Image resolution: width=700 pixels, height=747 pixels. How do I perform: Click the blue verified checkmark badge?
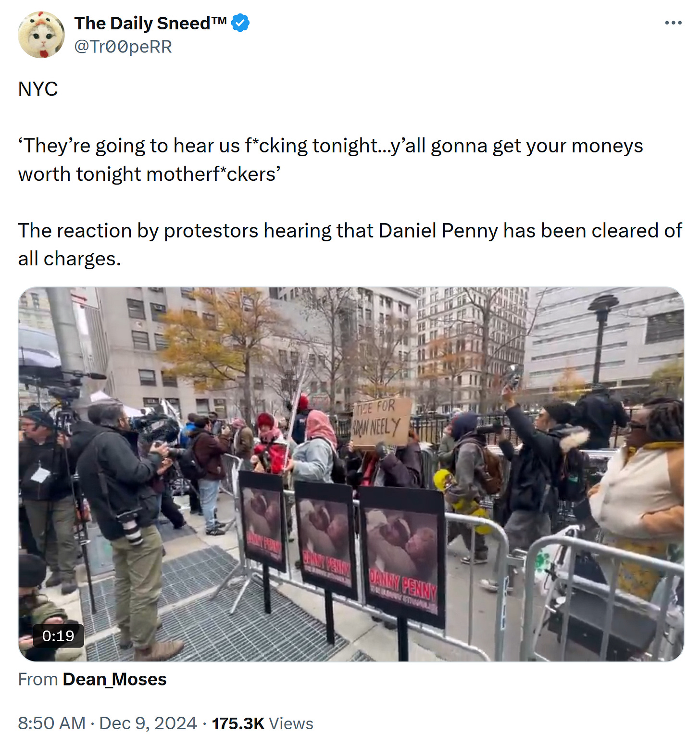(x=240, y=23)
